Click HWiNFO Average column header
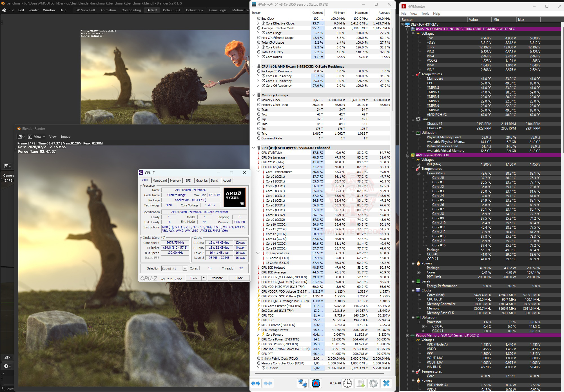The height and width of the screenshot is (392, 564). [380, 13]
